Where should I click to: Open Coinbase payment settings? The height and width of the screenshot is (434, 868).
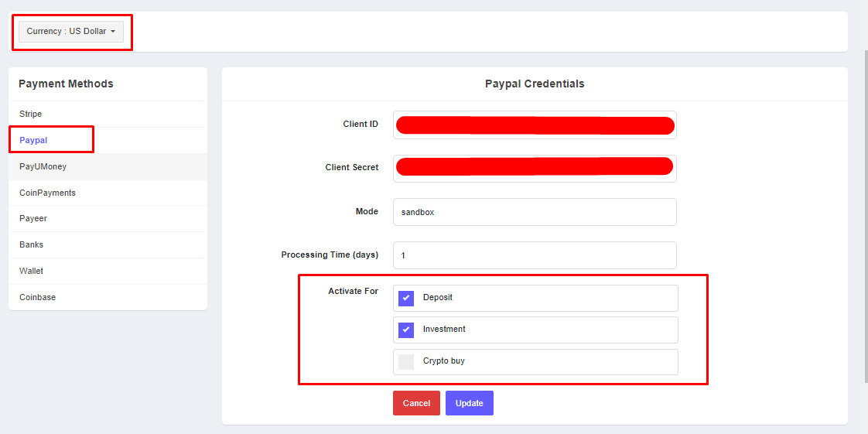pyautogui.click(x=37, y=297)
